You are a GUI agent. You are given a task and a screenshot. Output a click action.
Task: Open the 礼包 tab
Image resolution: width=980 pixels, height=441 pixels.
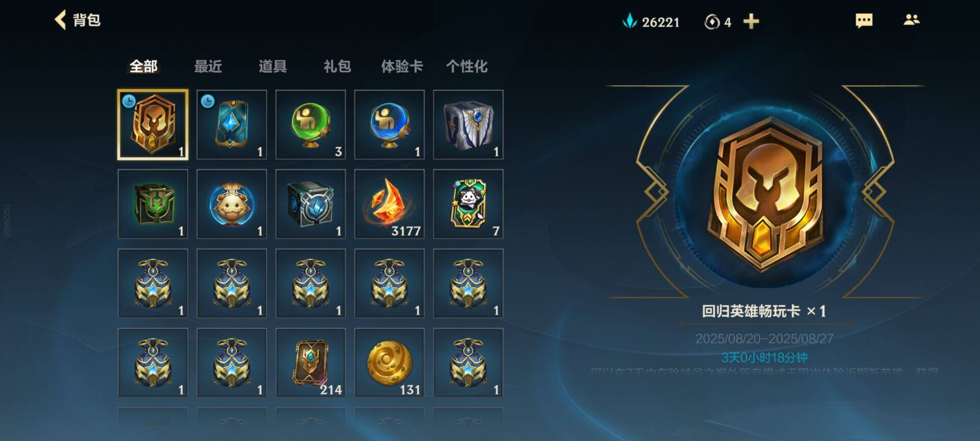click(337, 66)
